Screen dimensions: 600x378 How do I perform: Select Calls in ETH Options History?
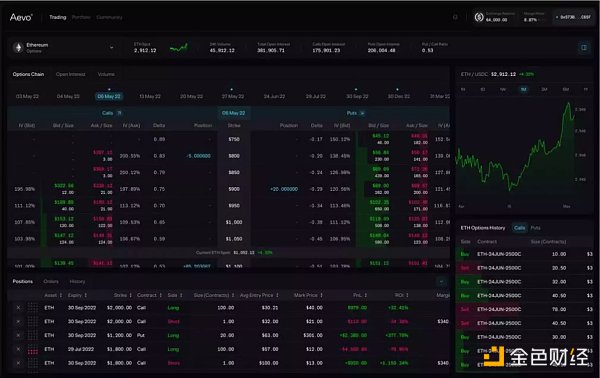pos(520,228)
